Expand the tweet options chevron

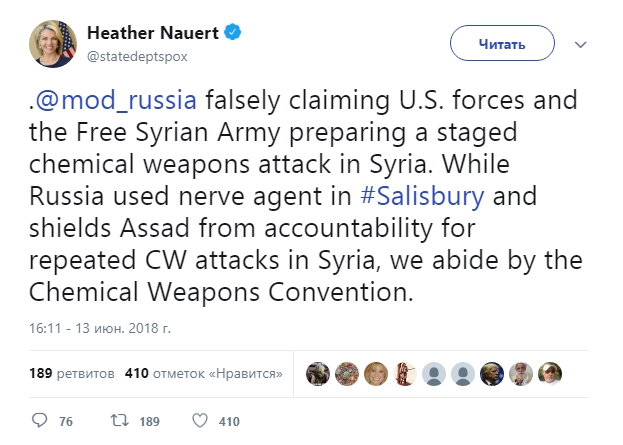tap(581, 44)
